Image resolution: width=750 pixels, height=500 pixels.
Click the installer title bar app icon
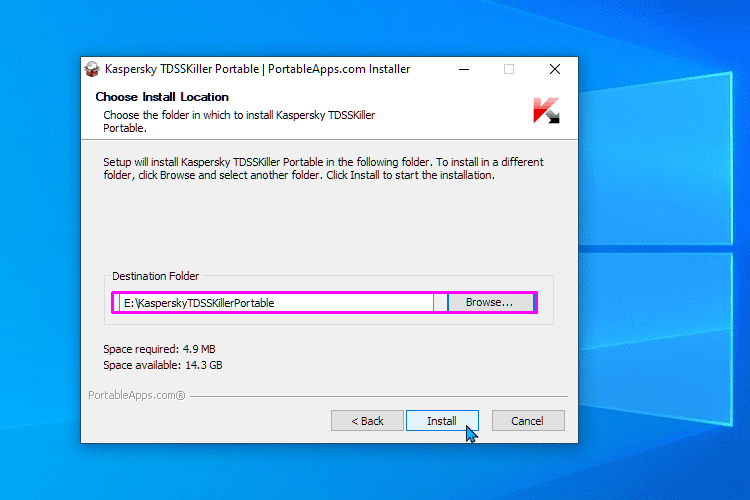click(92, 69)
